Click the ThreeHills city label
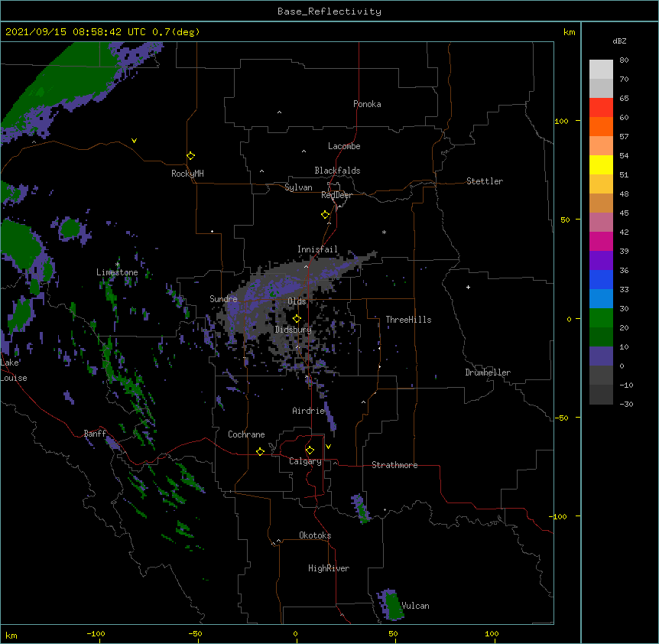Image resolution: width=659 pixels, height=644 pixels. (x=408, y=320)
